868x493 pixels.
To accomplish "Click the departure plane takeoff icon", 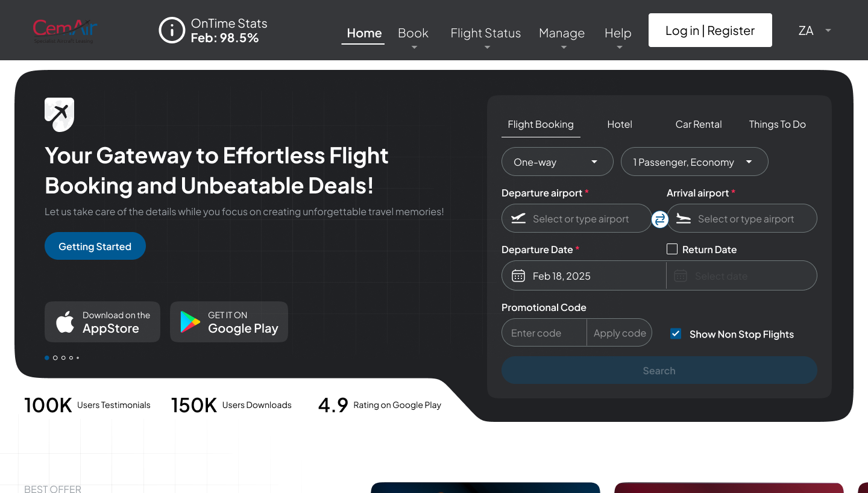I will (x=518, y=219).
